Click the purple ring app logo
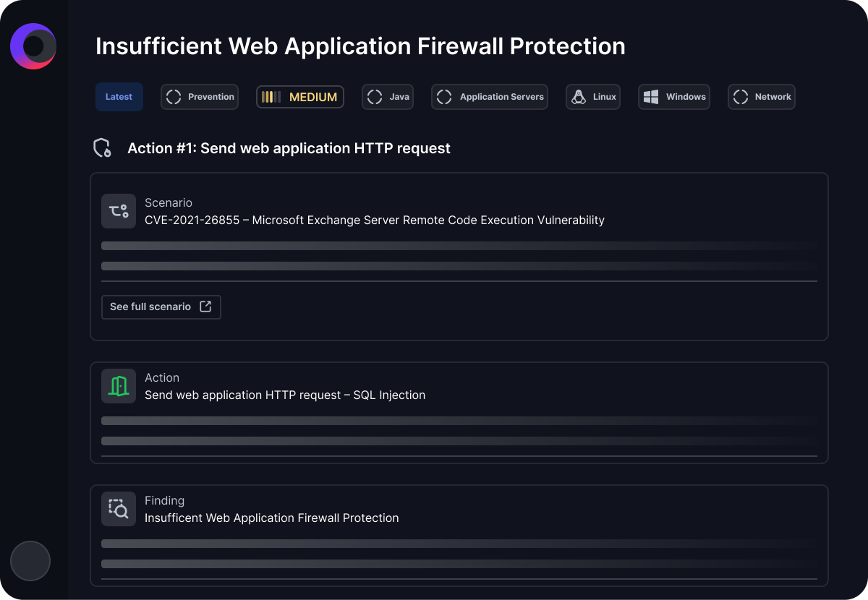This screenshot has height=600, width=868. (33, 46)
